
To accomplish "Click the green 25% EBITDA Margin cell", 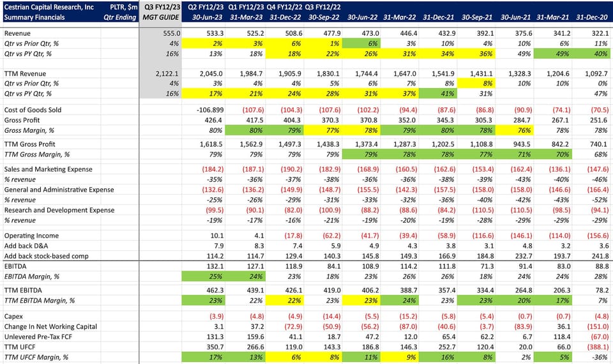I will pos(204,277).
